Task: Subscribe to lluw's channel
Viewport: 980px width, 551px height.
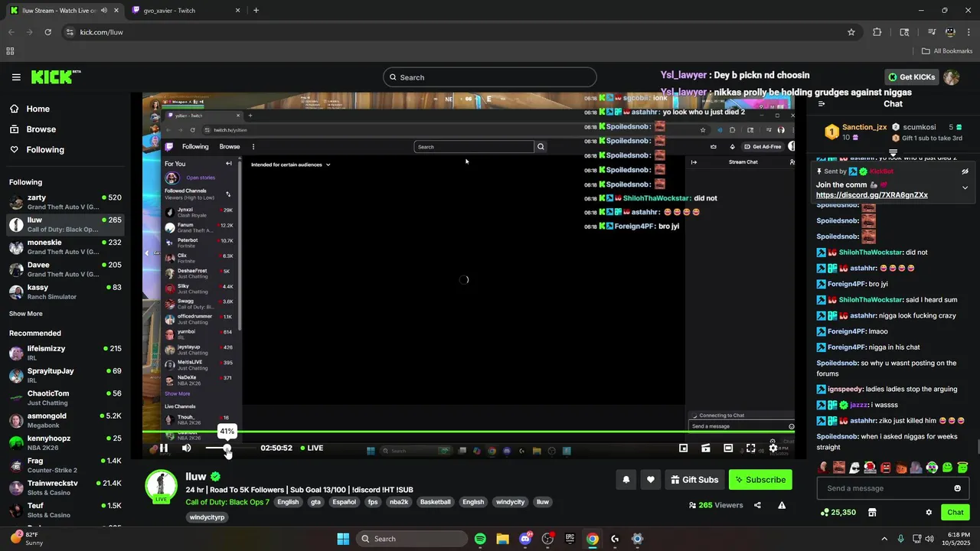Action: pyautogui.click(x=760, y=480)
